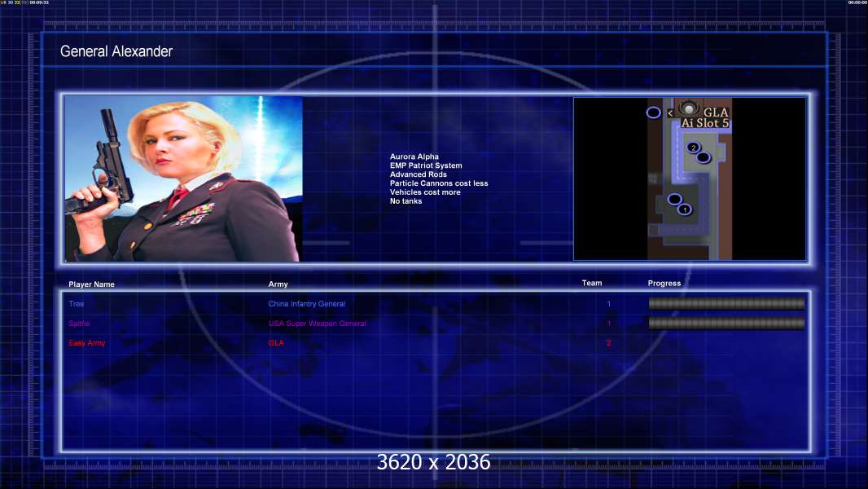Select player name 'Tree'
Image resolution: width=868 pixels, height=489 pixels.
click(x=77, y=304)
